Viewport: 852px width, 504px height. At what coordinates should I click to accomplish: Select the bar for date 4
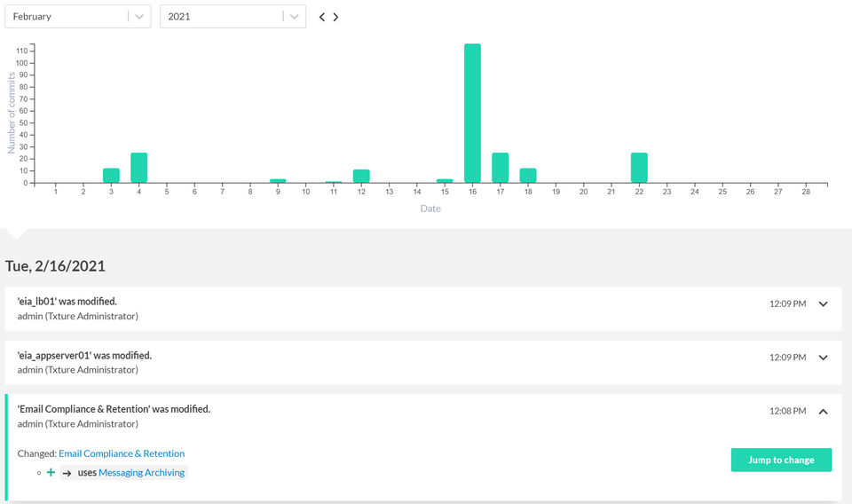138,168
